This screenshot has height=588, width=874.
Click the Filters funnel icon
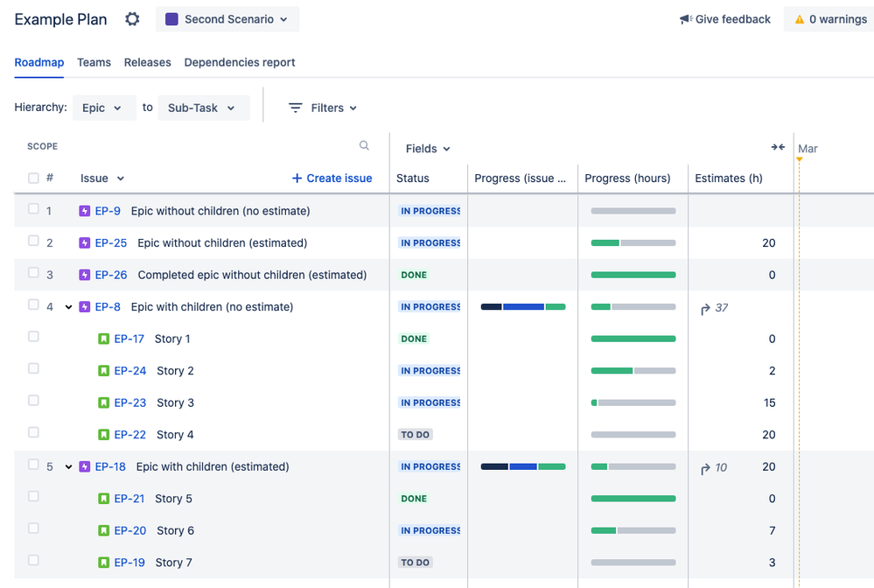pos(296,108)
